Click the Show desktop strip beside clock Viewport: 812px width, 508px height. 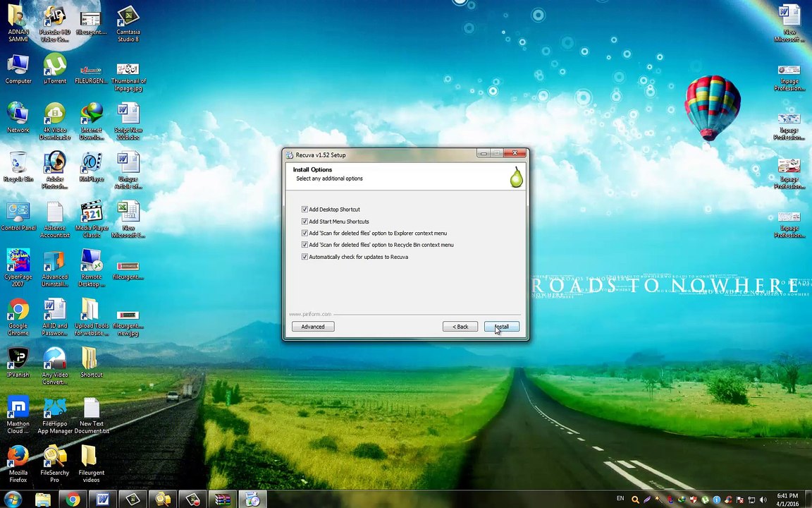coord(808,500)
